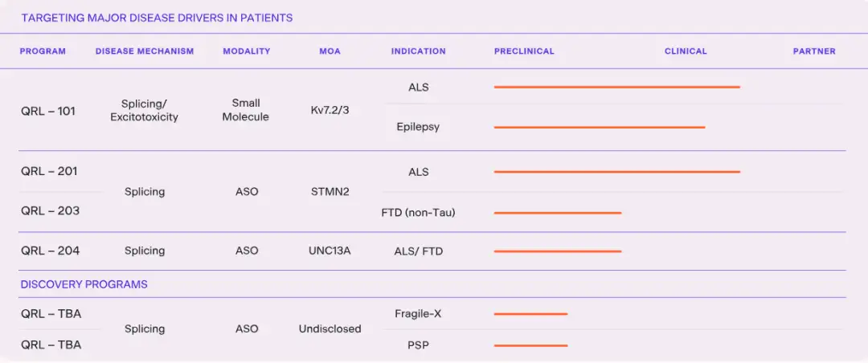Click the CLINICAL stage header
Viewport: 868px width, 363px height.
686,51
